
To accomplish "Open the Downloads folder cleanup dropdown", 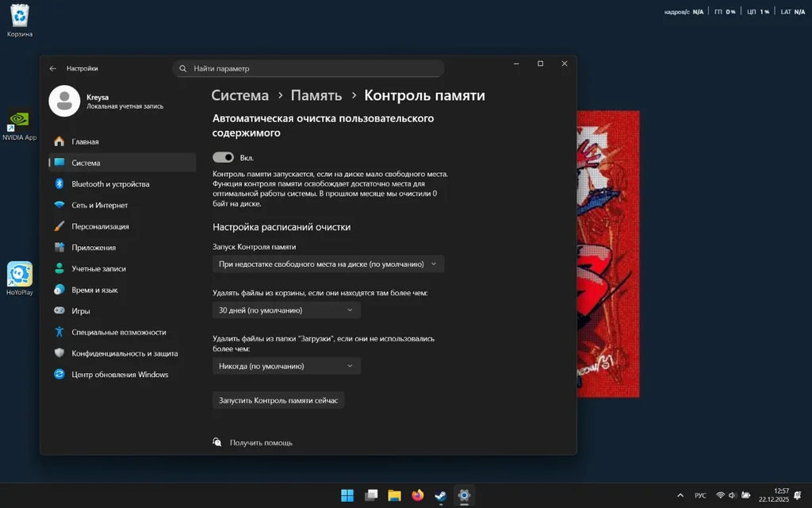I will point(286,366).
